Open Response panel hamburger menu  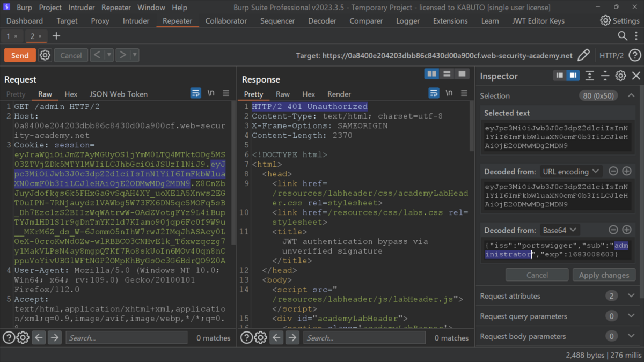point(464,93)
